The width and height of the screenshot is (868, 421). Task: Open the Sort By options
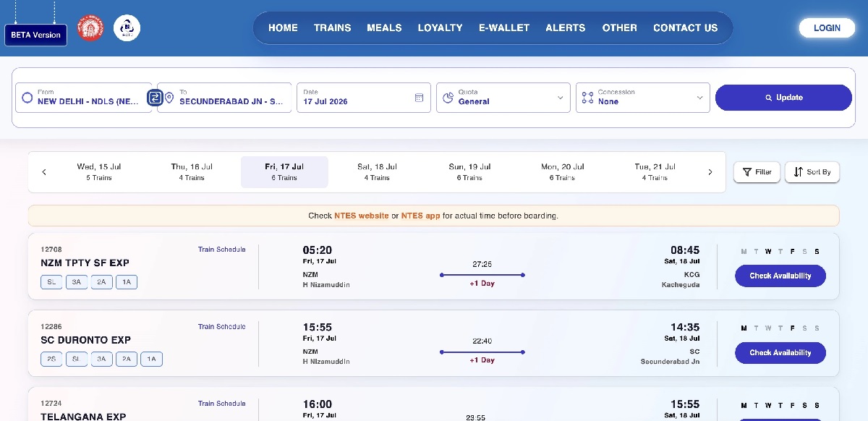[x=812, y=172]
